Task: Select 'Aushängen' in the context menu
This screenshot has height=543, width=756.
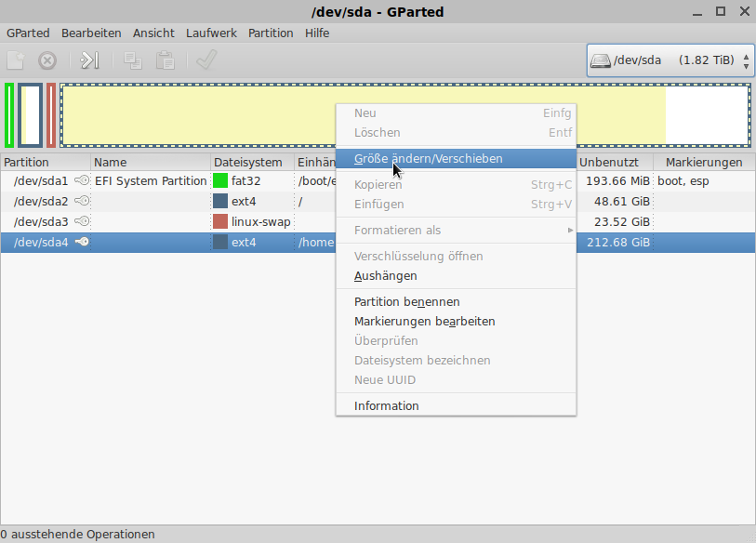Action: coord(386,276)
